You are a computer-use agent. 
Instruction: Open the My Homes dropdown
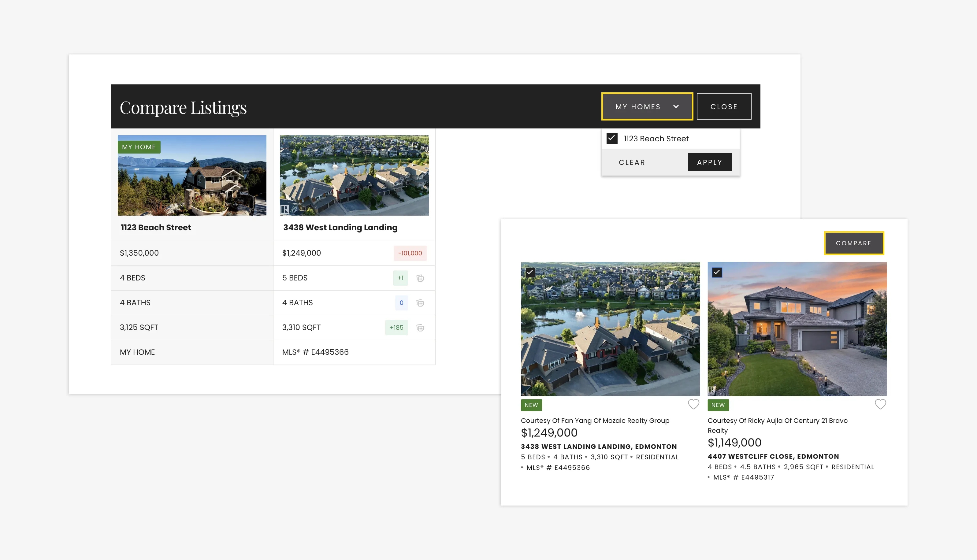coord(647,106)
